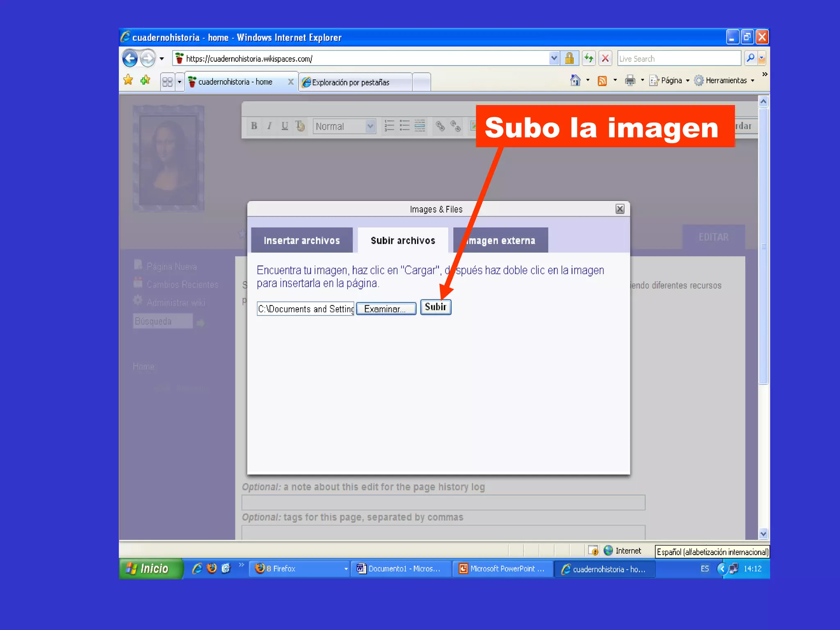Select the Imagen externa tab
The image size is (840, 630).
(x=500, y=240)
